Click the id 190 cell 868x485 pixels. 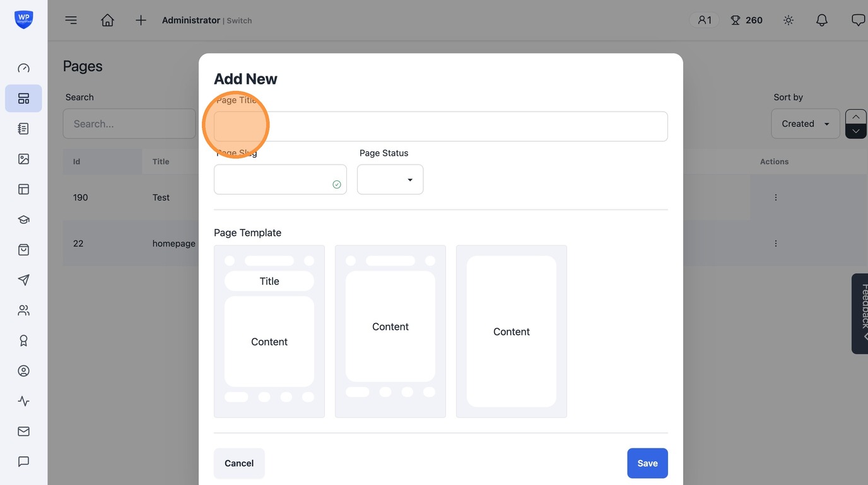80,197
